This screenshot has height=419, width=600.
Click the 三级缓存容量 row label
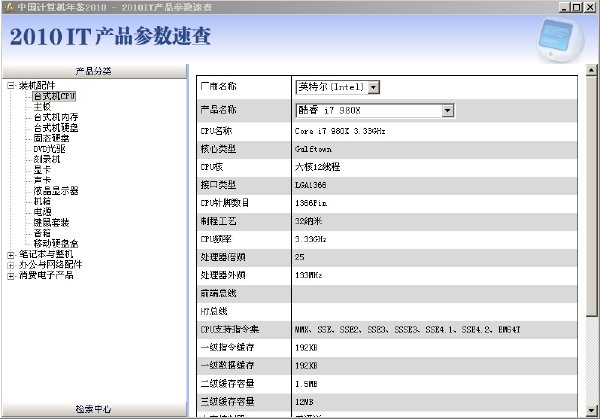tap(227, 401)
